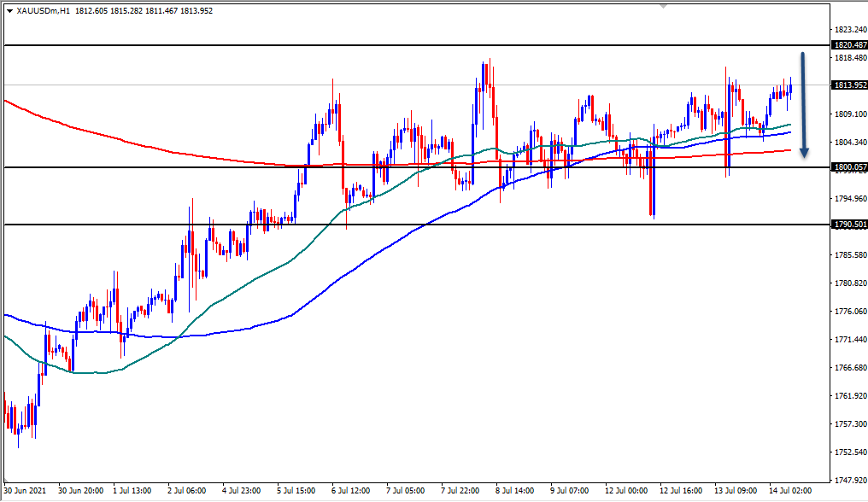Image resolution: width=868 pixels, height=502 pixels.
Task: Click the 1823.240 price scale label
Action: [x=850, y=29]
